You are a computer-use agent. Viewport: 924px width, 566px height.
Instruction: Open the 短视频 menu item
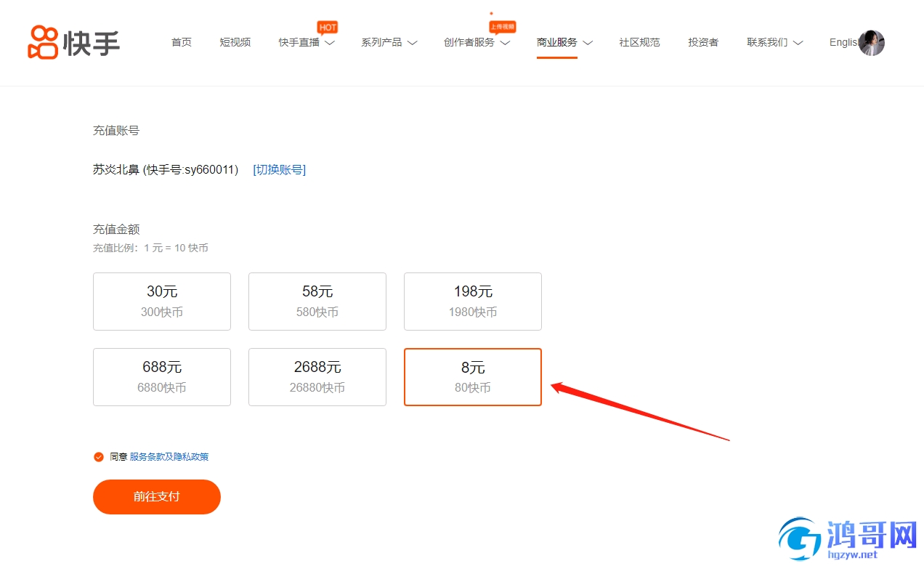point(235,42)
